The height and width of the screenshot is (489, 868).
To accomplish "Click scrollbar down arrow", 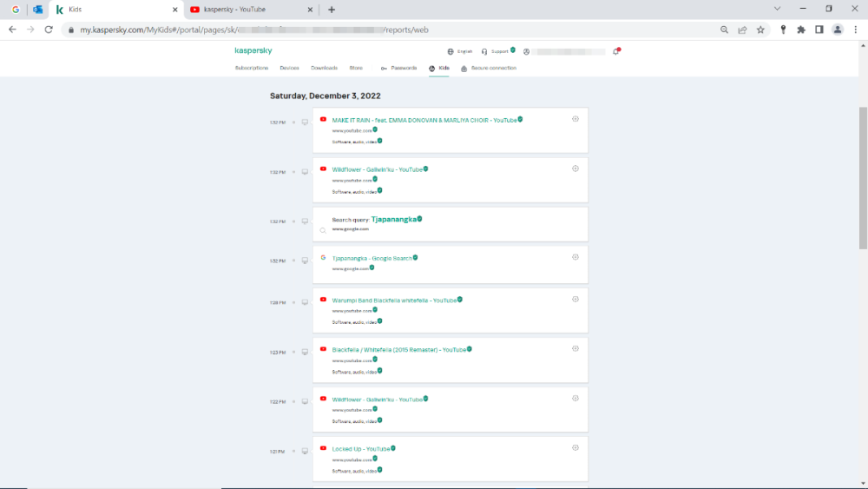I will (x=863, y=484).
